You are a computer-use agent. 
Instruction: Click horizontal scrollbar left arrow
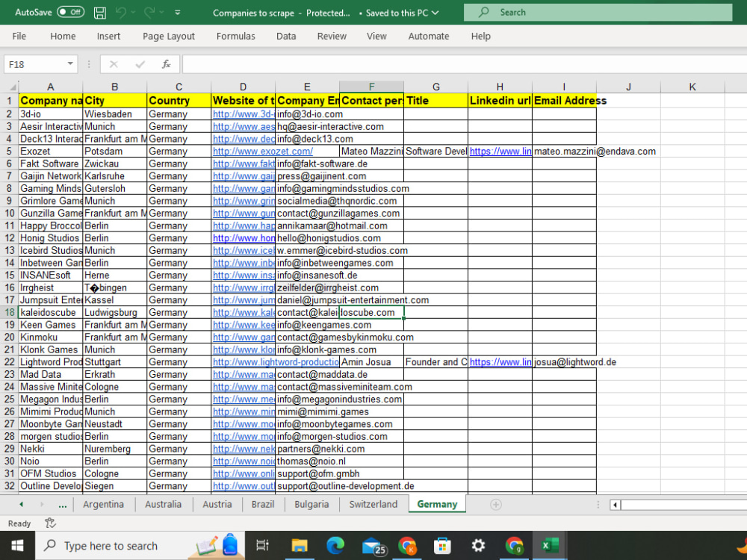(616, 505)
